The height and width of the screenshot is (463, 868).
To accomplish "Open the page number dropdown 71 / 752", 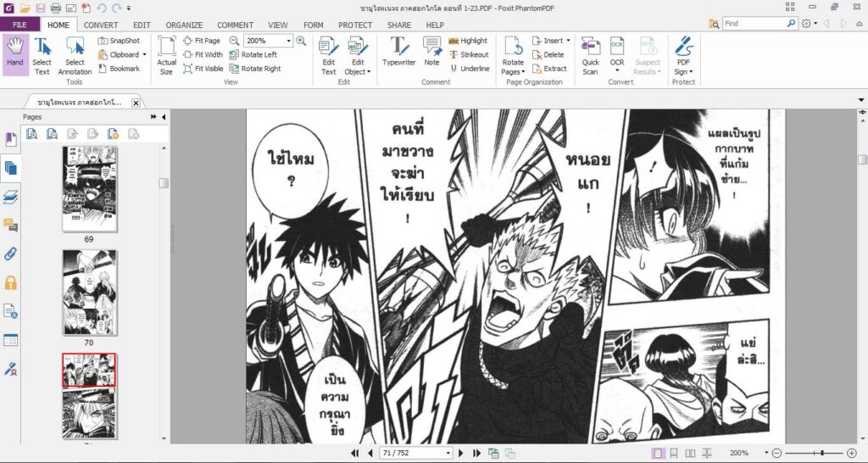I will 448,453.
